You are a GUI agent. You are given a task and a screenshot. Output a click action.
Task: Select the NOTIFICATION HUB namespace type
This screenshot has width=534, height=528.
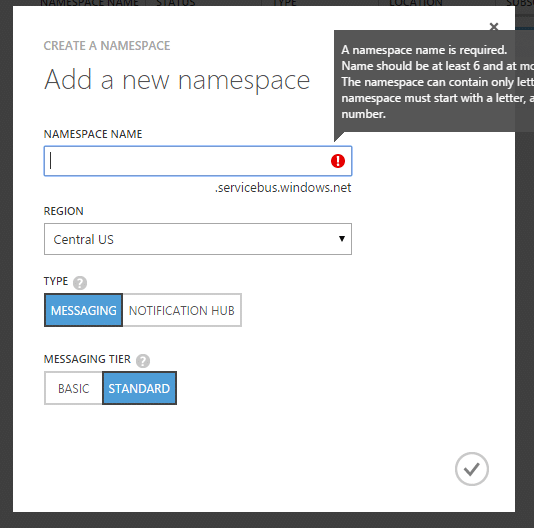182,310
